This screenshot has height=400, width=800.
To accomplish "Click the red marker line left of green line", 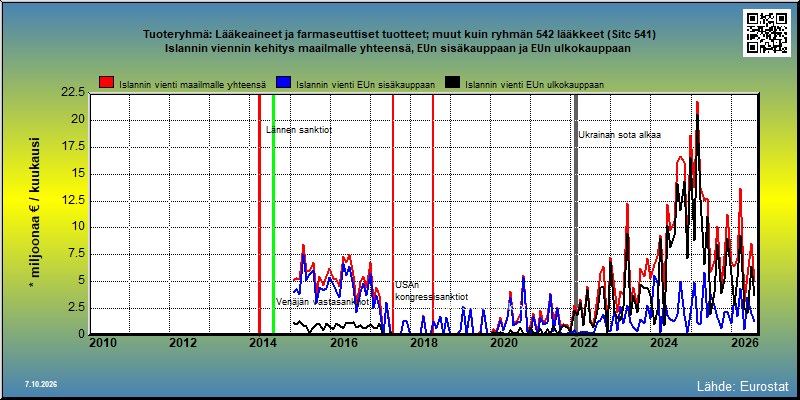I will pyautogui.click(x=259, y=214).
